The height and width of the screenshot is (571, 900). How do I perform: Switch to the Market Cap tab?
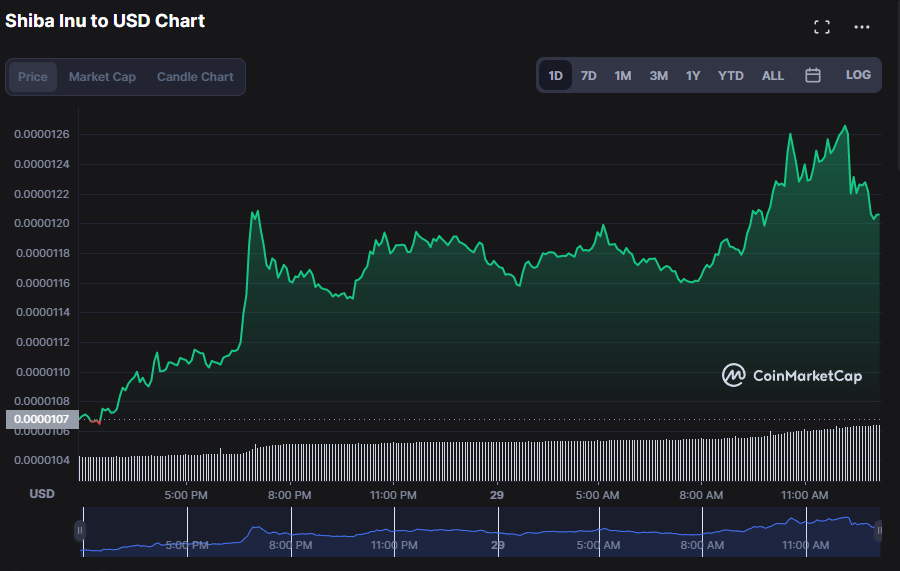[102, 77]
